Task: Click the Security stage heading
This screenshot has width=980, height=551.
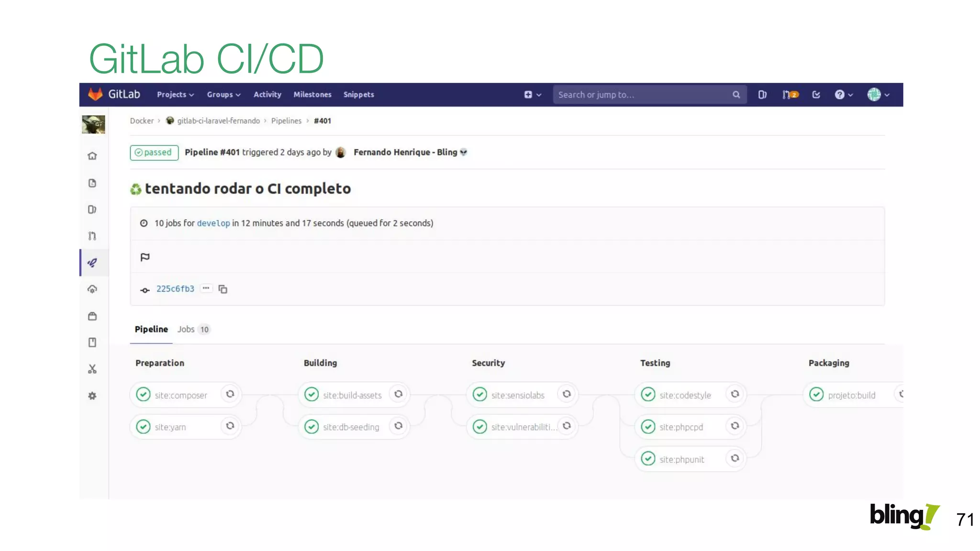Action: [x=488, y=363]
